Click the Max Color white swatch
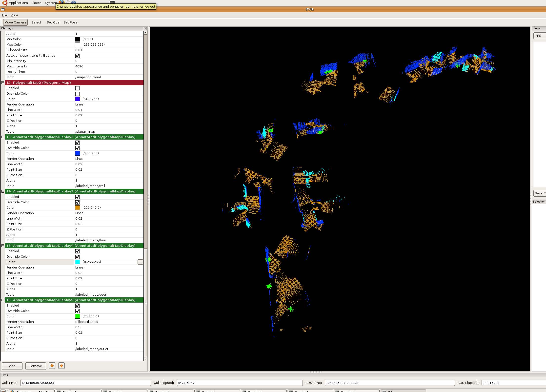Viewport: 546px width, 392px height. [x=77, y=44]
